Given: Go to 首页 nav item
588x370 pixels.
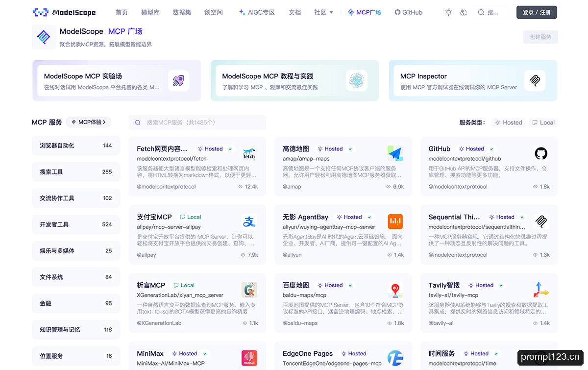Looking at the screenshot, I should click(122, 12).
